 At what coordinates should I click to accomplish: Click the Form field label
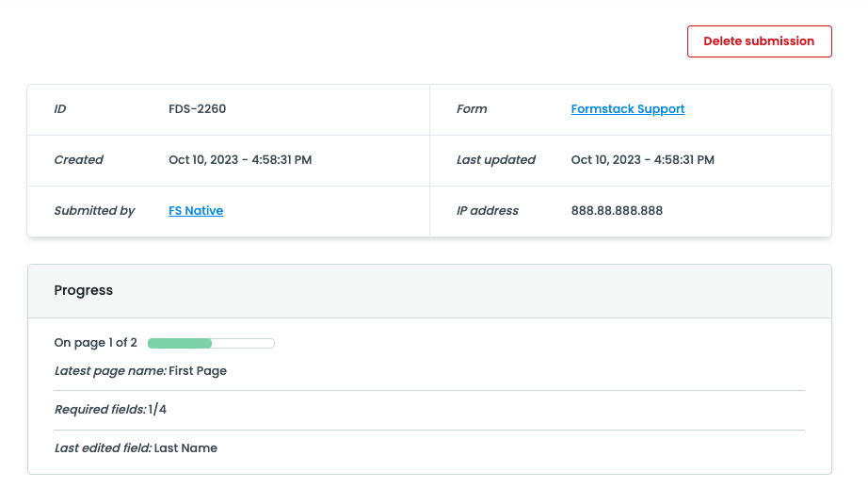[x=472, y=109]
